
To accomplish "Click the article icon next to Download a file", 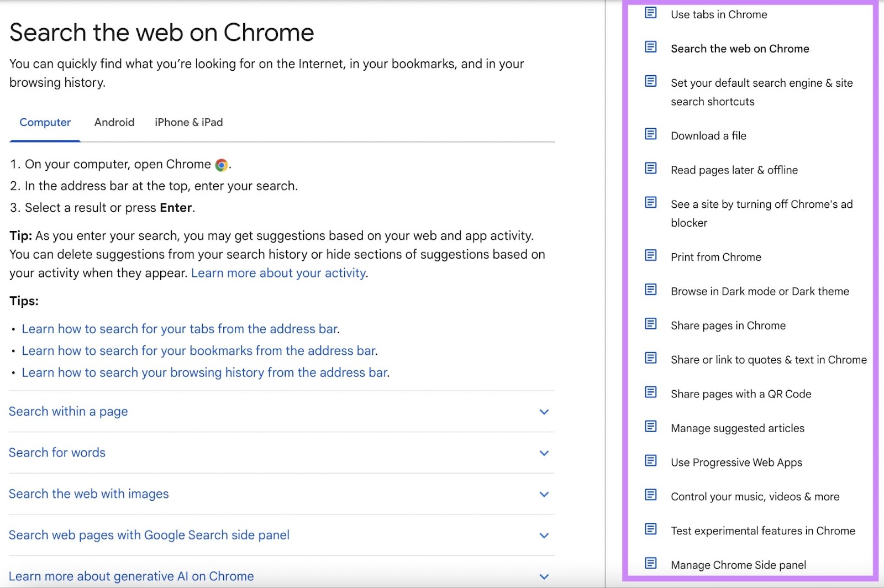I will click(x=650, y=134).
